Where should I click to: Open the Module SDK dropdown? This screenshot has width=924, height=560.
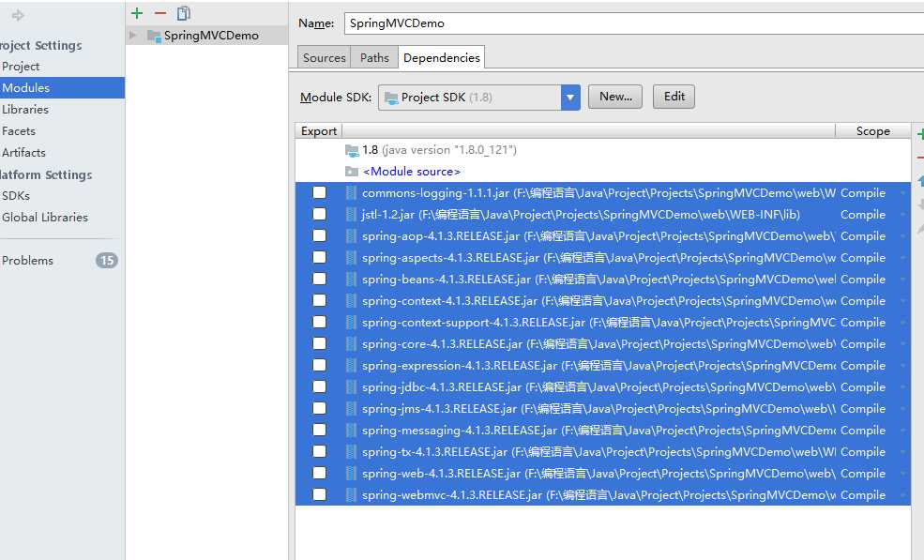tap(570, 98)
